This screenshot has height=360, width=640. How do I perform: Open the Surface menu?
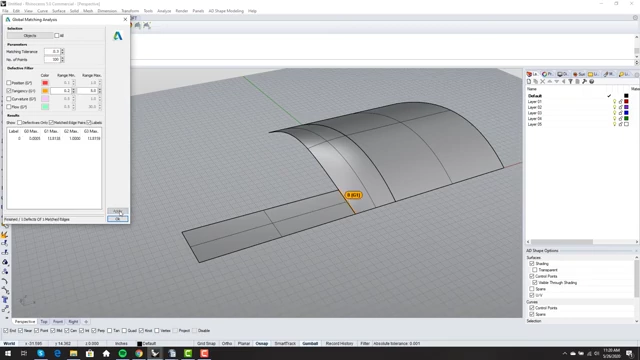click(x=59, y=11)
